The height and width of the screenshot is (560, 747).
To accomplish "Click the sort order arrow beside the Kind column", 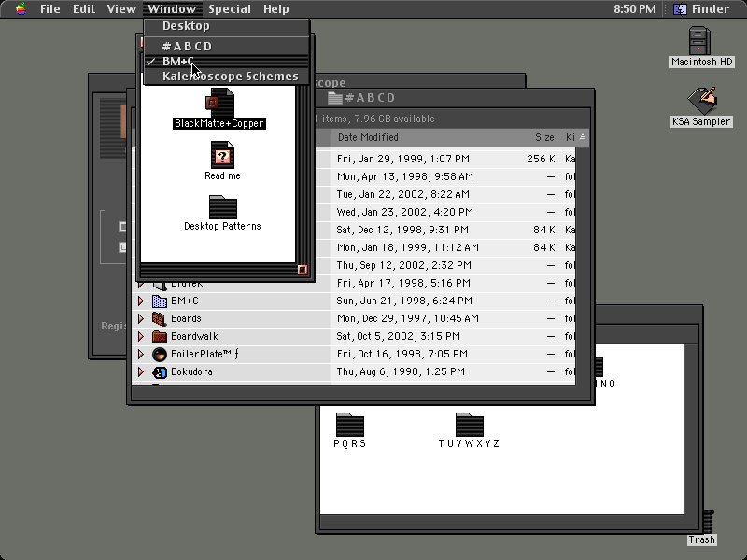I will [x=583, y=137].
